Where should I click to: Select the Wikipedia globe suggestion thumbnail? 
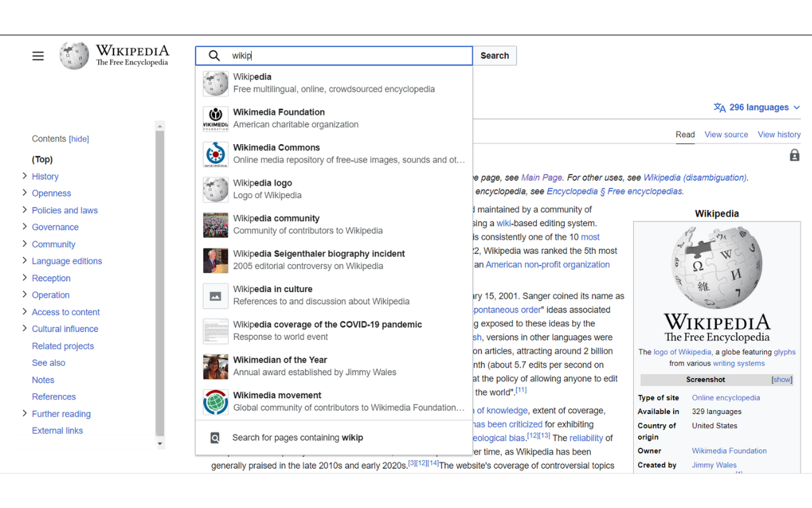click(216, 83)
